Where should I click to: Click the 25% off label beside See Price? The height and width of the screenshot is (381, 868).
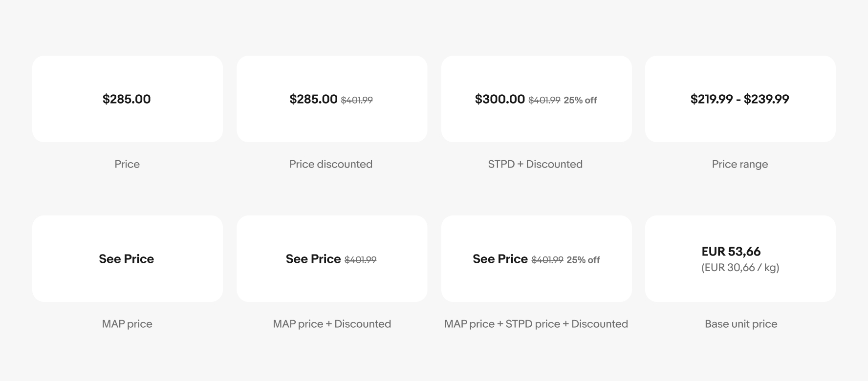coord(583,260)
